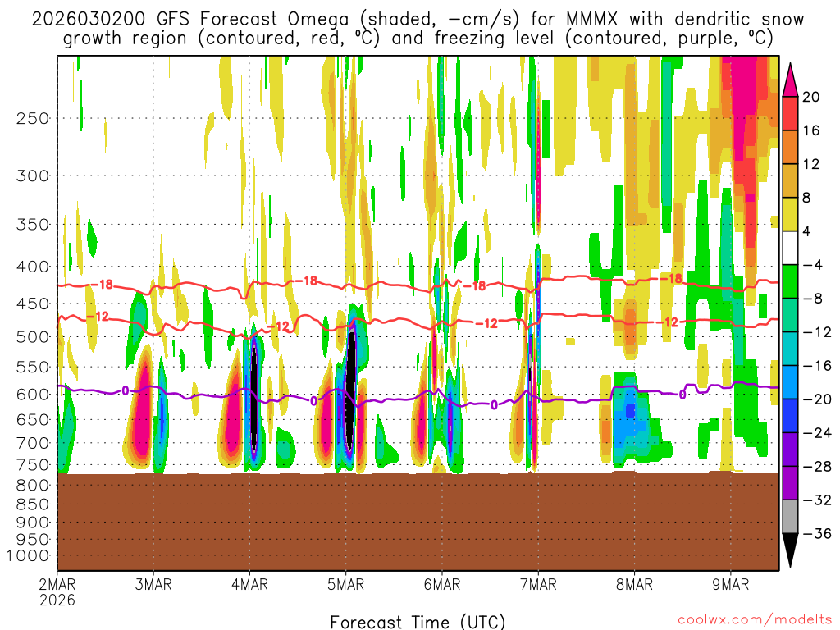Click the 250 pressure level label
The height and width of the screenshot is (630, 840).
click(x=33, y=118)
